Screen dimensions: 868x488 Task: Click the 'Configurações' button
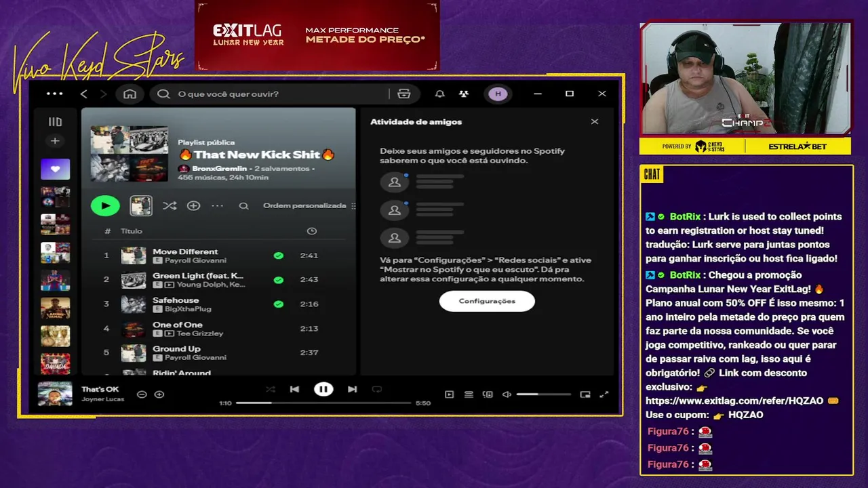(487, 301)
